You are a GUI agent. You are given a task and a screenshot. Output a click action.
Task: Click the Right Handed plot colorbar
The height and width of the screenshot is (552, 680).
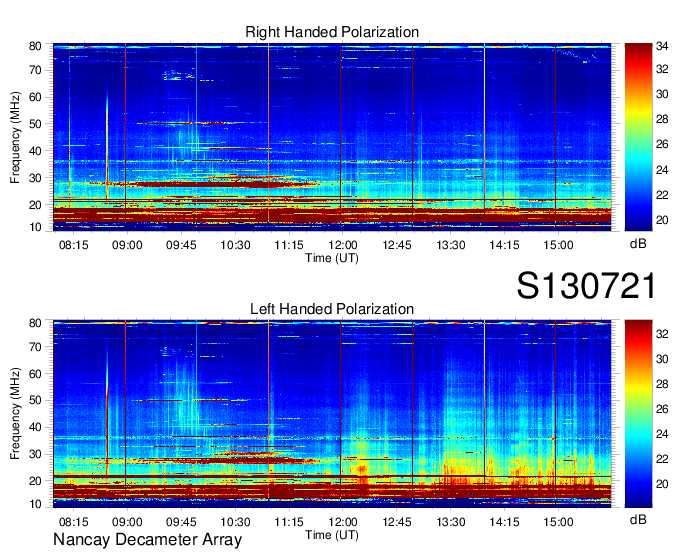(638, 137)
